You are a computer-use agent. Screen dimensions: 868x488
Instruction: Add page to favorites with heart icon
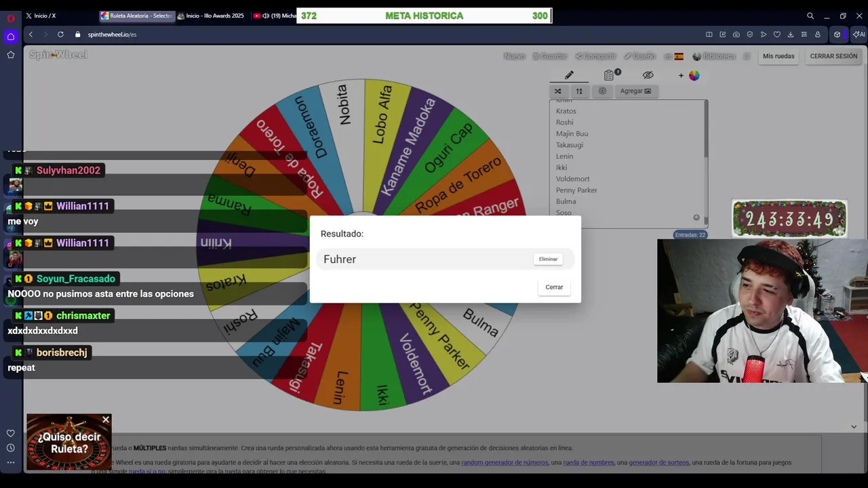coord(777,35)
